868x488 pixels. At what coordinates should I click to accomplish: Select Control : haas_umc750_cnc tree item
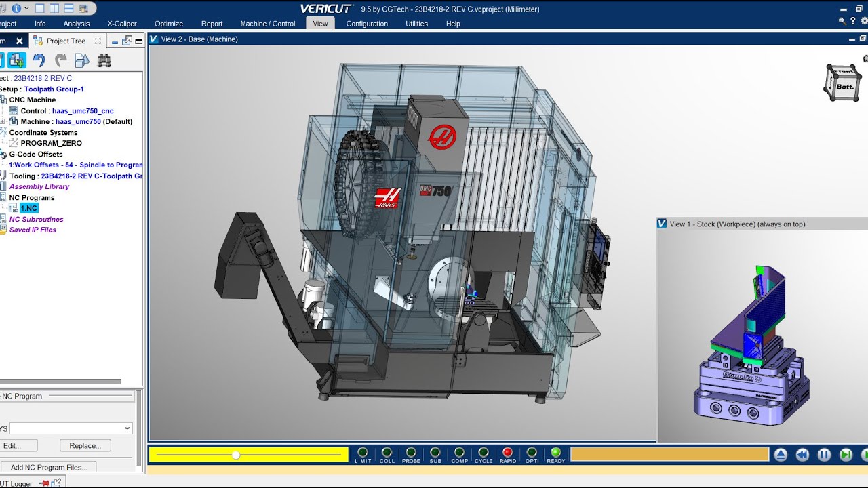pos(67,110)
